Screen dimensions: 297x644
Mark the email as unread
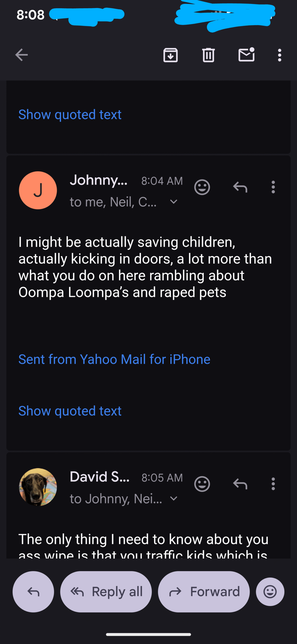(x=246, y=55)
